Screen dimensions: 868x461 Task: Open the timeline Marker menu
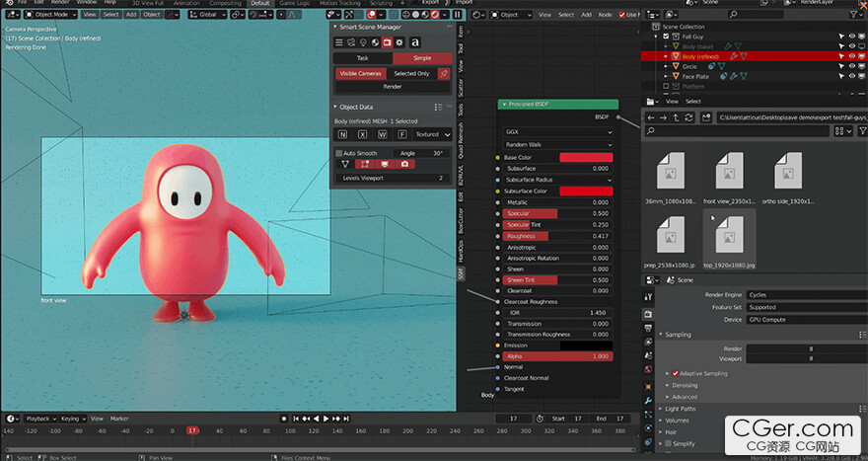119,419
